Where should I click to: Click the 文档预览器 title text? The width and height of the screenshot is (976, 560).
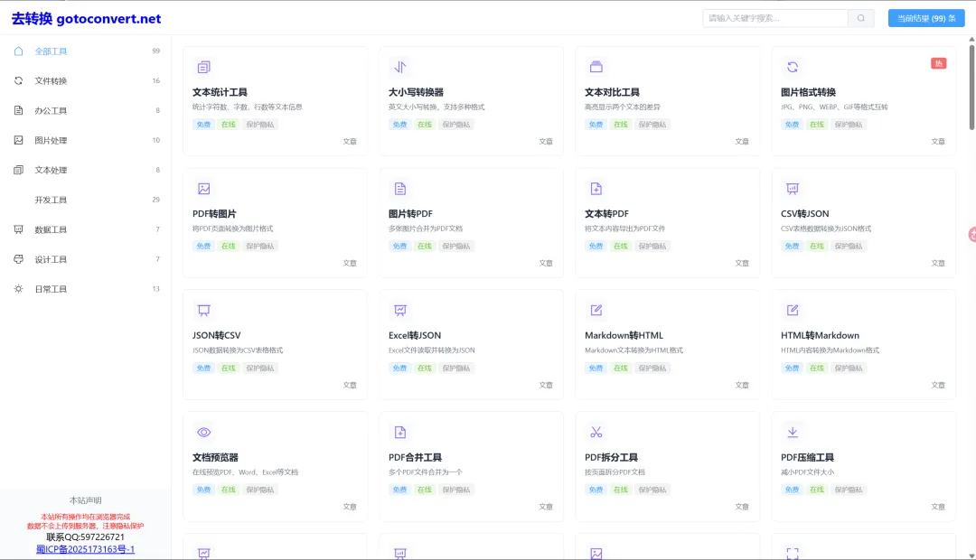[215, 457]
